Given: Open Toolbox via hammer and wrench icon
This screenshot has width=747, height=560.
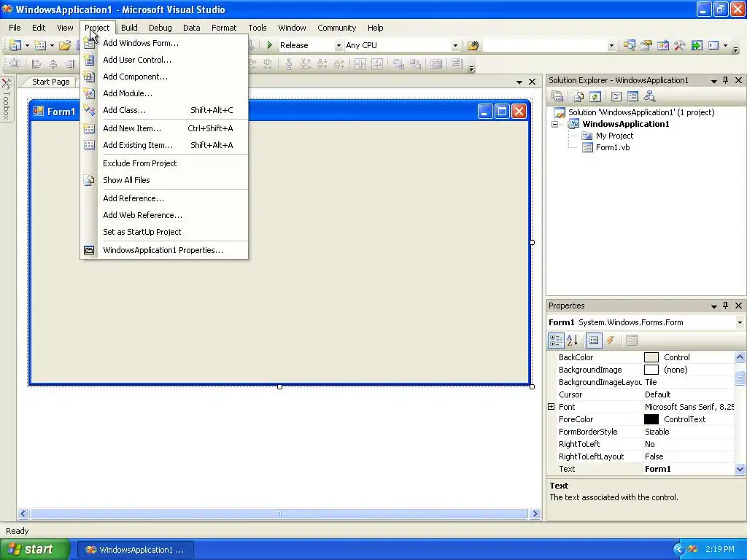Looking at the screenshot, I should [x=679, y=45].
